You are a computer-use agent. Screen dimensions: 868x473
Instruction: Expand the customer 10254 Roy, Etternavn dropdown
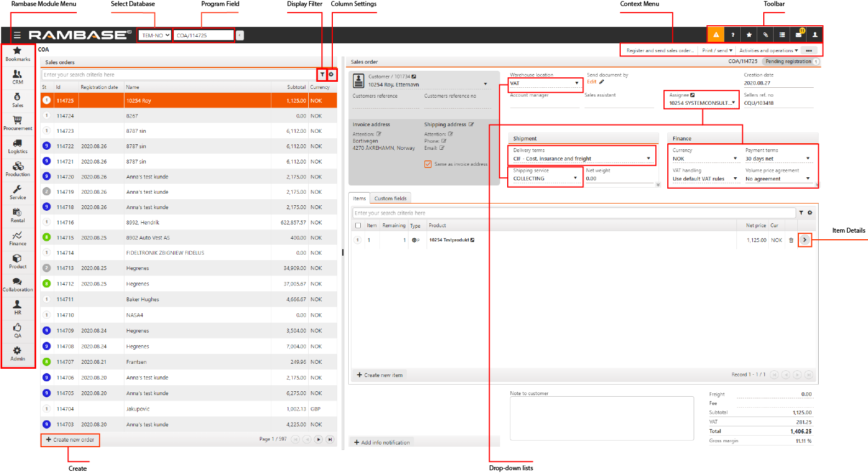tap(485, 85)
